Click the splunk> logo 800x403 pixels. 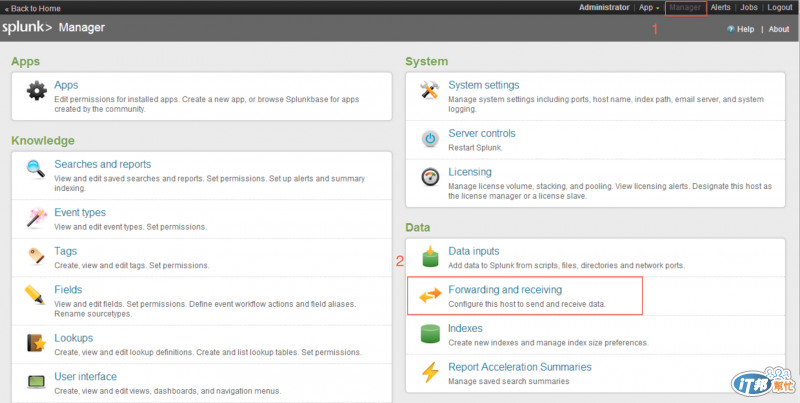point(27,27)
